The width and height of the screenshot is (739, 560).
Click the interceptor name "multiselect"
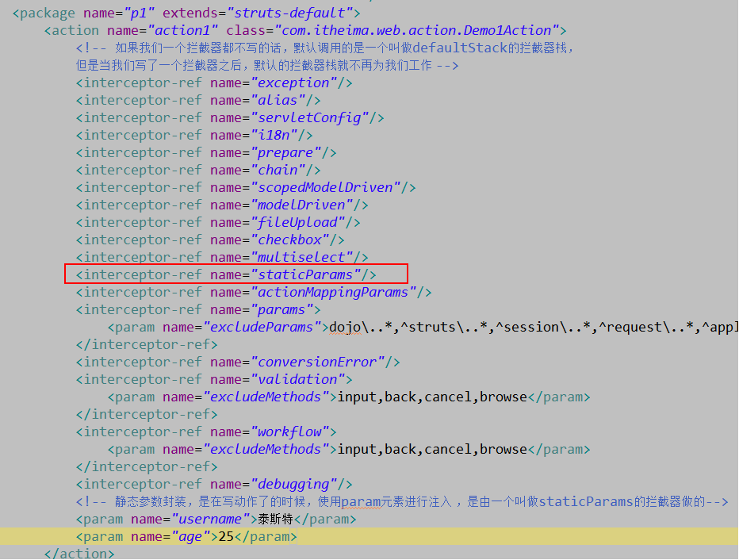click(x=302, y=257)
